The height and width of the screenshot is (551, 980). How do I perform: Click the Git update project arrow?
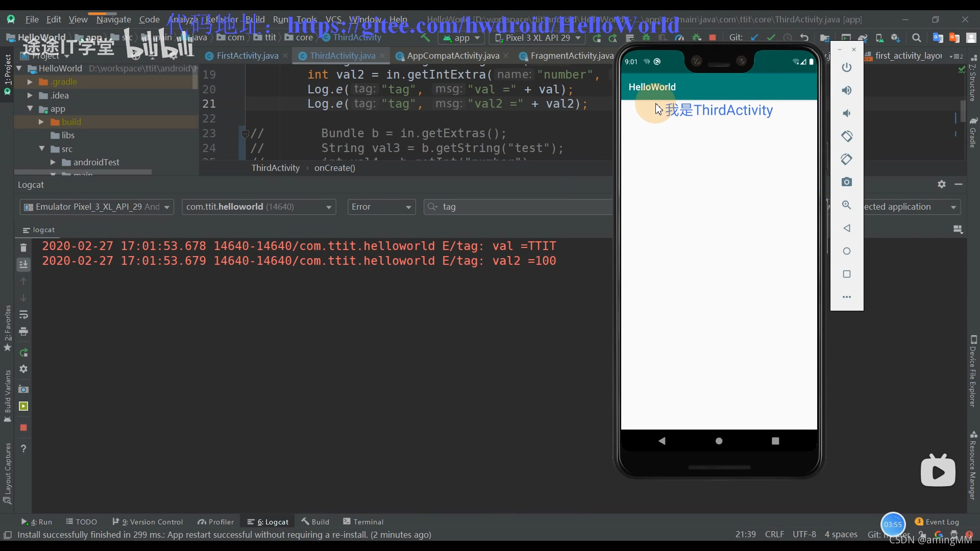754,38
